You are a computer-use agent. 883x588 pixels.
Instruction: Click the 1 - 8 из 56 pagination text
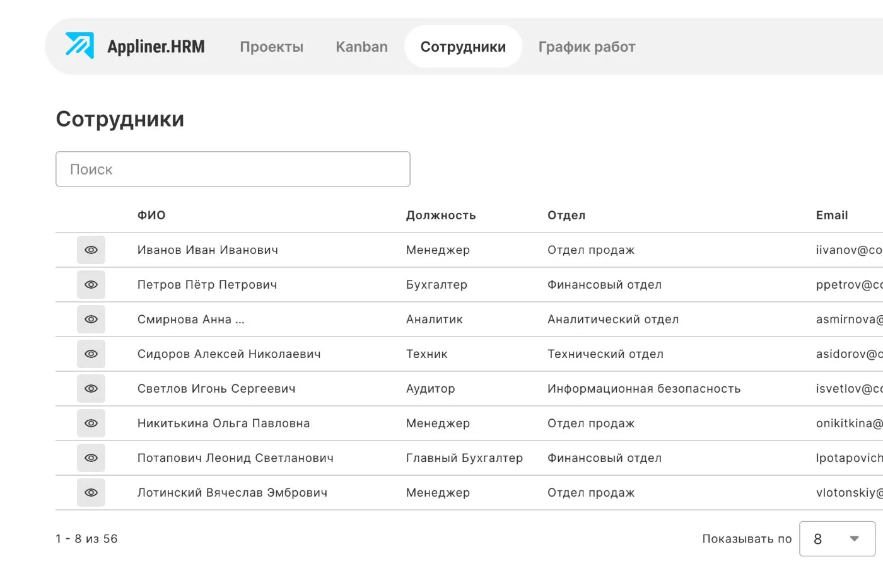(86, 539)
